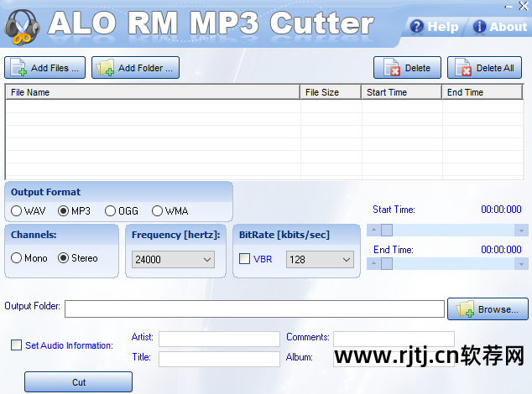532x394 pixels.
Task: Click the Comments text field
Action: coord(394,339)
